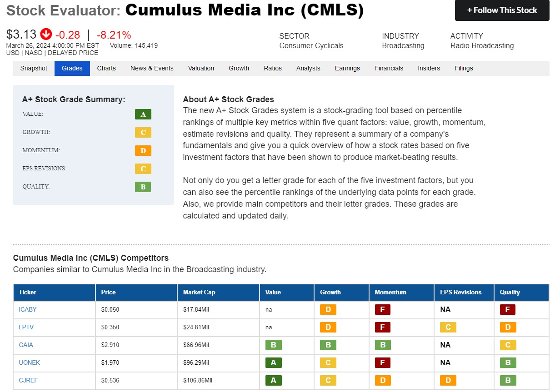Click the EPS Revisions grade C badge in summary

[143, 169]
